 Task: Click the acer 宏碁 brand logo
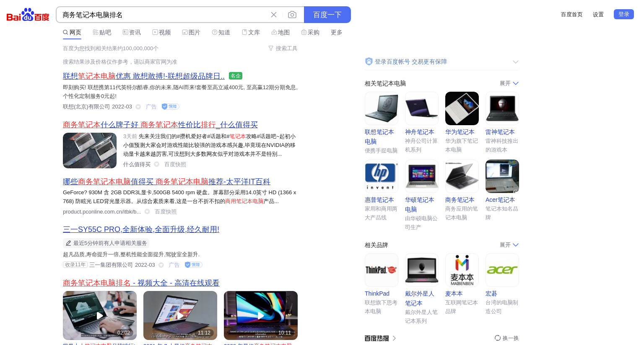[502, 270]
